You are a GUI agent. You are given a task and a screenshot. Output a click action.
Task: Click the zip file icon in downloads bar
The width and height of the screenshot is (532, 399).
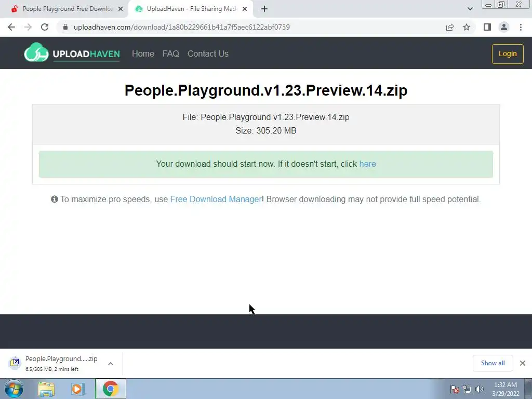click(15, 363)
